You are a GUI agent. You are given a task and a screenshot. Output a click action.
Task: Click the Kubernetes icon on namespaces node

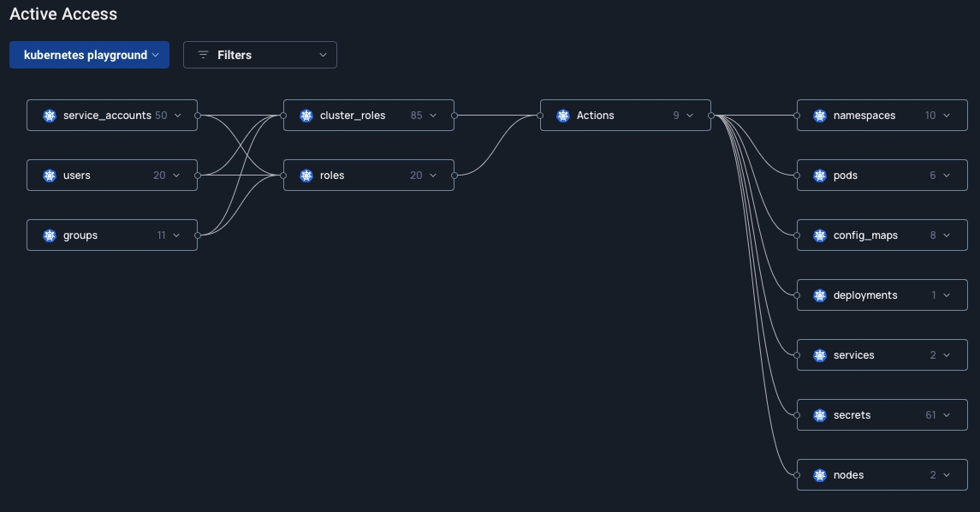[x=820, y=116]
